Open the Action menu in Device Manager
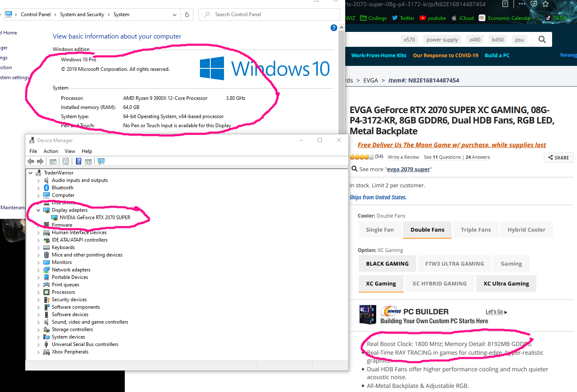577x392 pixels. pyautogui.click(x=51, y=151)
